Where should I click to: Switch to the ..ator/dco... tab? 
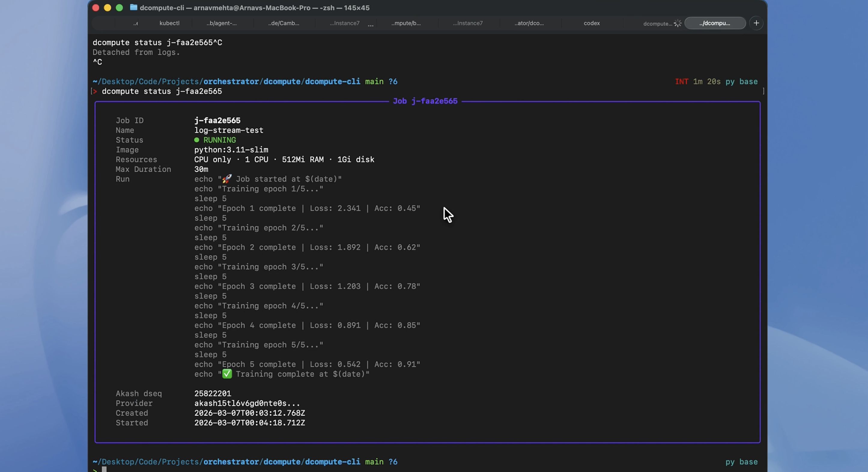point(529,23)
